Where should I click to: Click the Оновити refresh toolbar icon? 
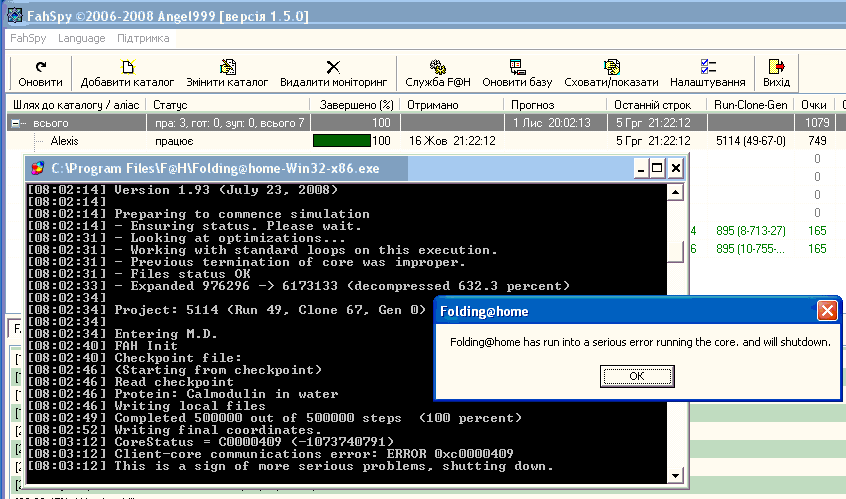40,67
